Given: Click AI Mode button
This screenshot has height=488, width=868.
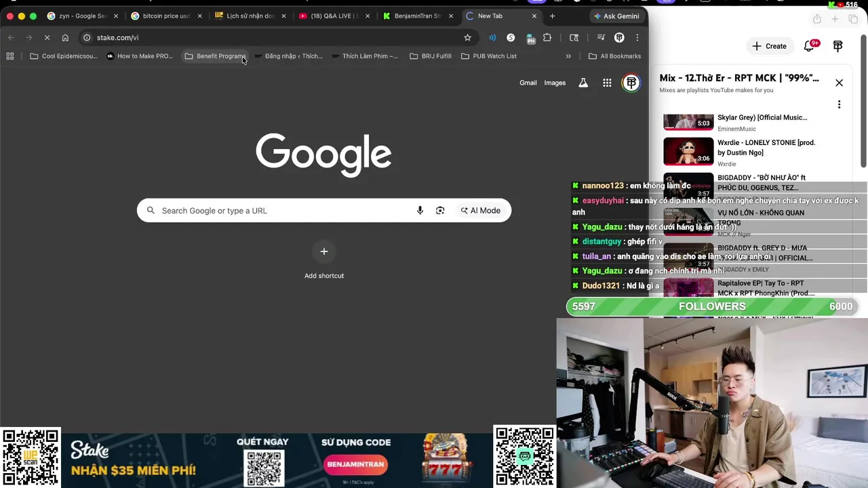Looking at the screenshot, I should point(480,211).
